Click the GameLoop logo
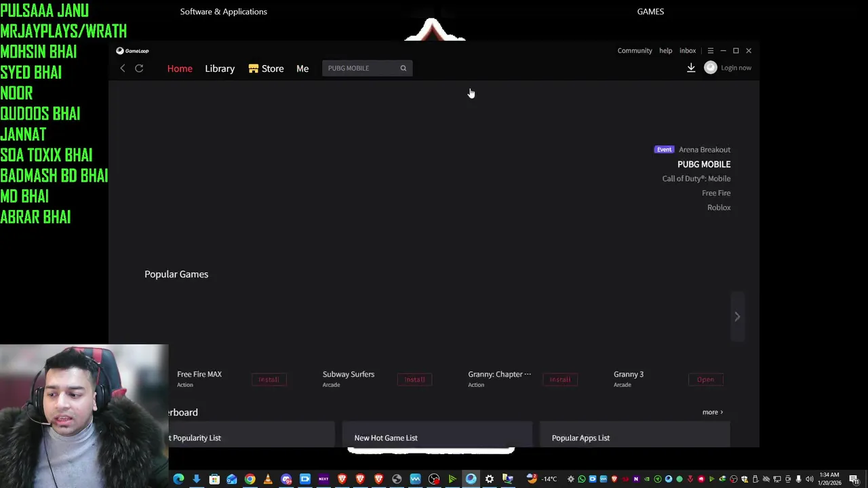The width and height of the screenshot is (868, 488). coord(132,51)
